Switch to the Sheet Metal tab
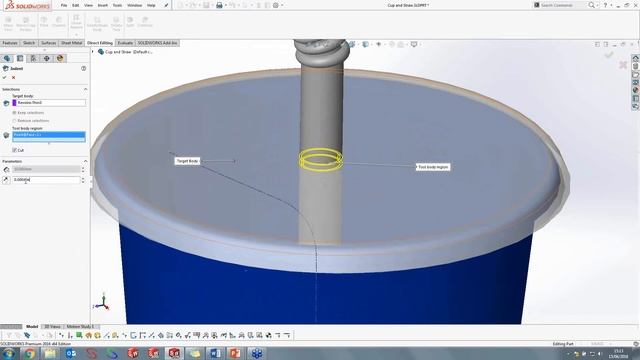This screenshot has width=640, height=360. [71, 43]
